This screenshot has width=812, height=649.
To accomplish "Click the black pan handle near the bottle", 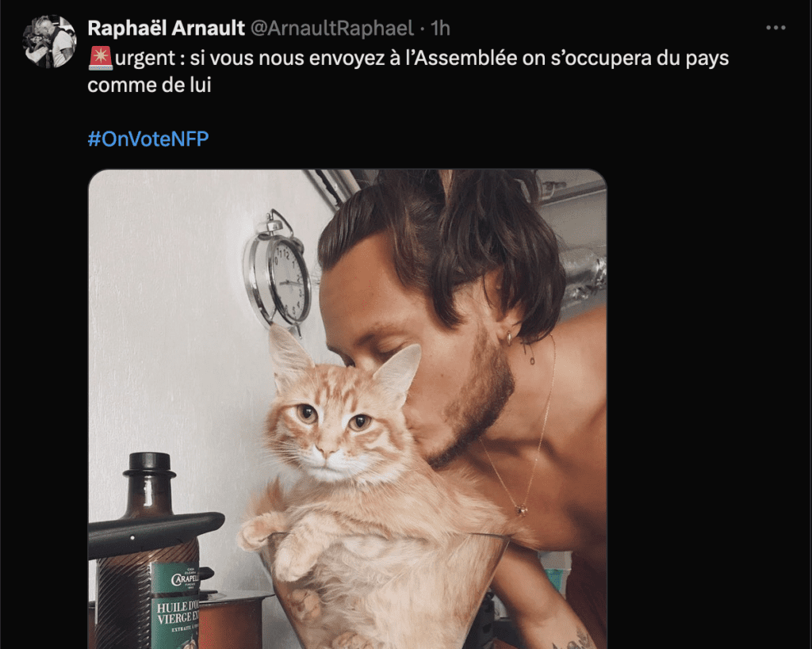I will [155, 533].
